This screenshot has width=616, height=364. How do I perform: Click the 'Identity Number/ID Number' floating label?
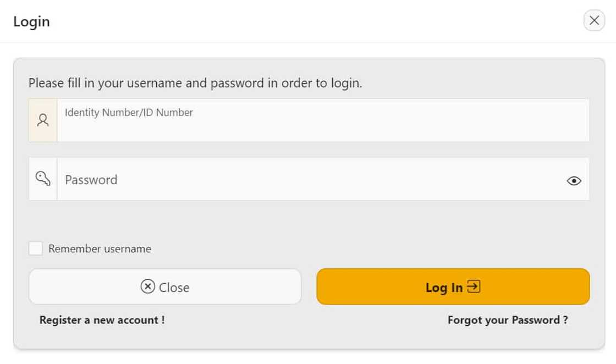(129, 113)
